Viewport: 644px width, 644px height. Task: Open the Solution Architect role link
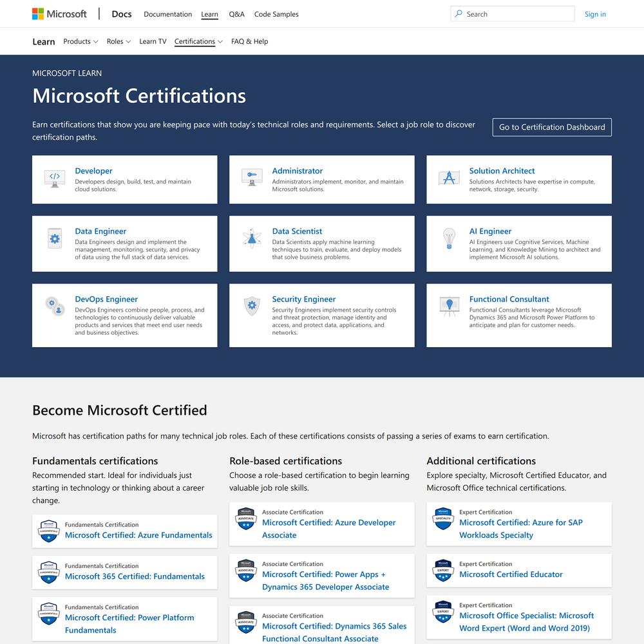click(502, 171)
